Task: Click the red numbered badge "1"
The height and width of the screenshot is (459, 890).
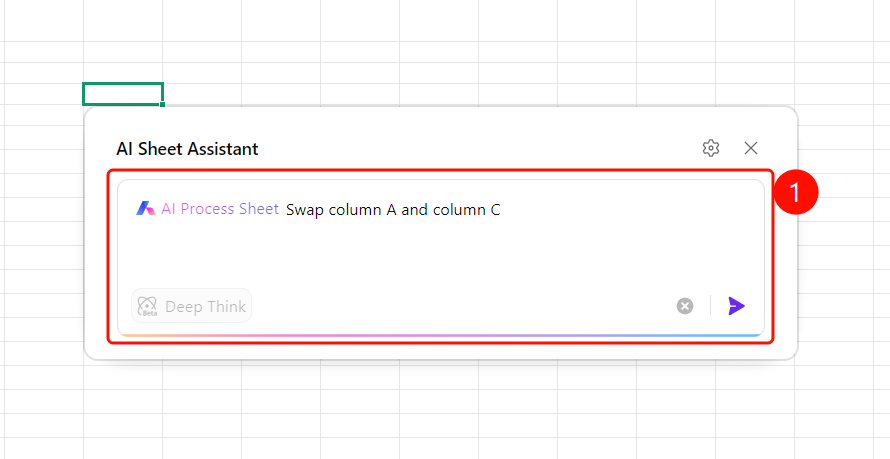Action: click(x=795, y=192)
